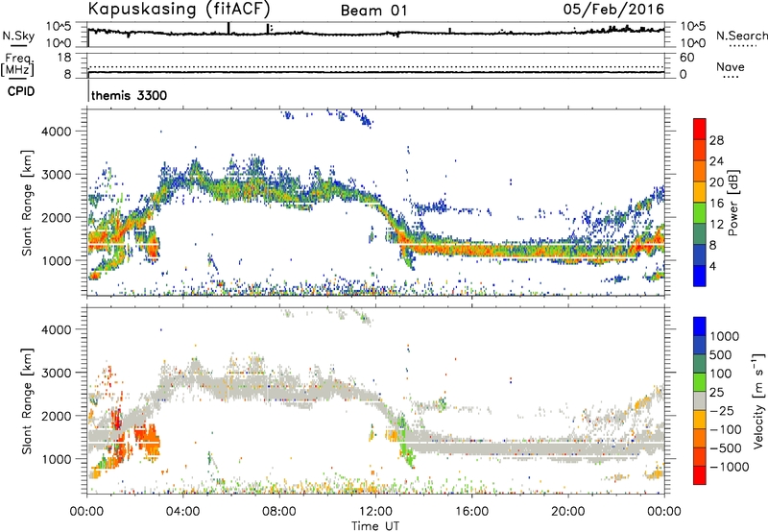Select the -500 label on velocity colorbar
The width and height of the screenshot is (768, 532).
pos(725,447)
